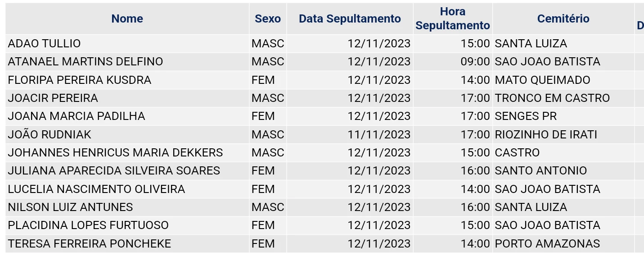Viewport: 644px width, 257px height.
Task: Select the NILSON LUIZ ANTUNES name
Action: [x=71, y=207]
